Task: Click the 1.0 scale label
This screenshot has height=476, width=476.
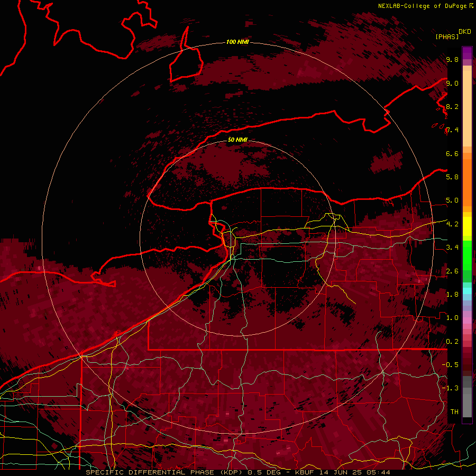Action: [x=452, y=318]
